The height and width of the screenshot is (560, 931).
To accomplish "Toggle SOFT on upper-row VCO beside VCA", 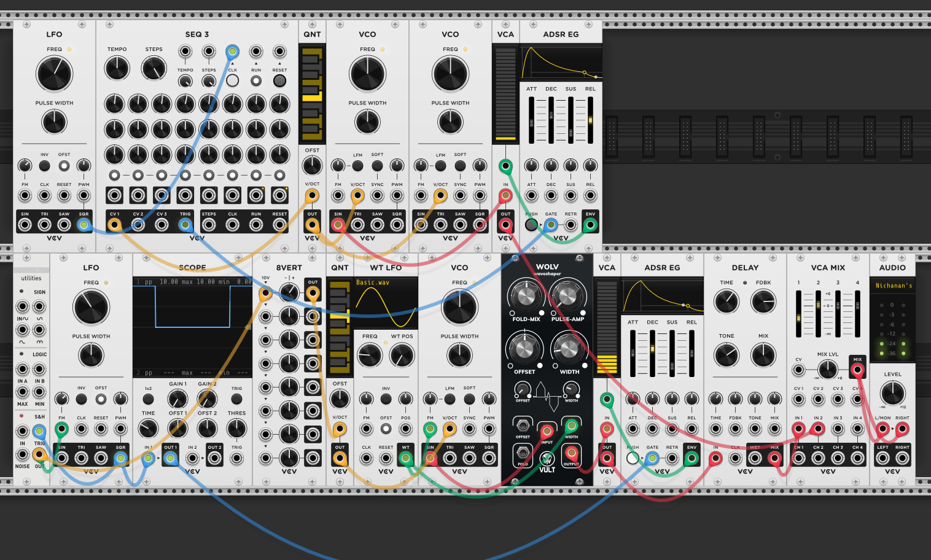I will tap(460, 166).
